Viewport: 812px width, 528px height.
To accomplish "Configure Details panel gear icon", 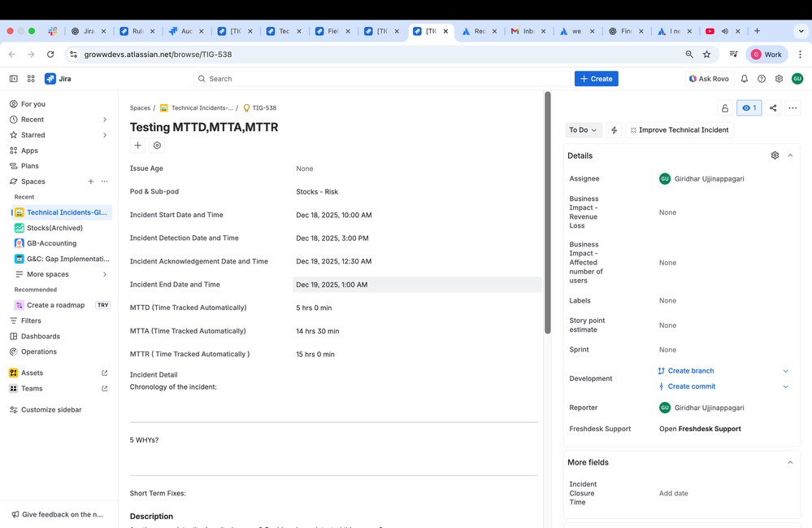I will (x=775, y=155).
